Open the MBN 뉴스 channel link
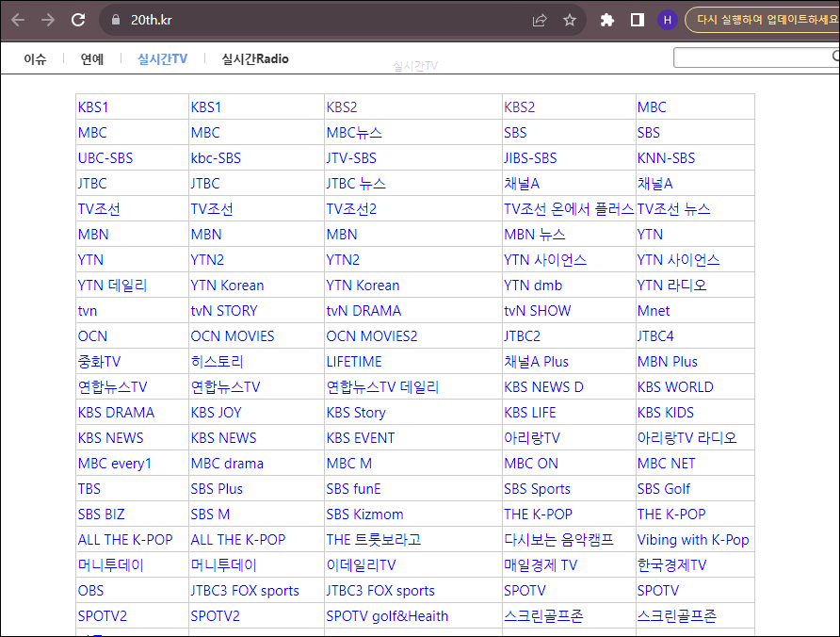 coord(535,235)
